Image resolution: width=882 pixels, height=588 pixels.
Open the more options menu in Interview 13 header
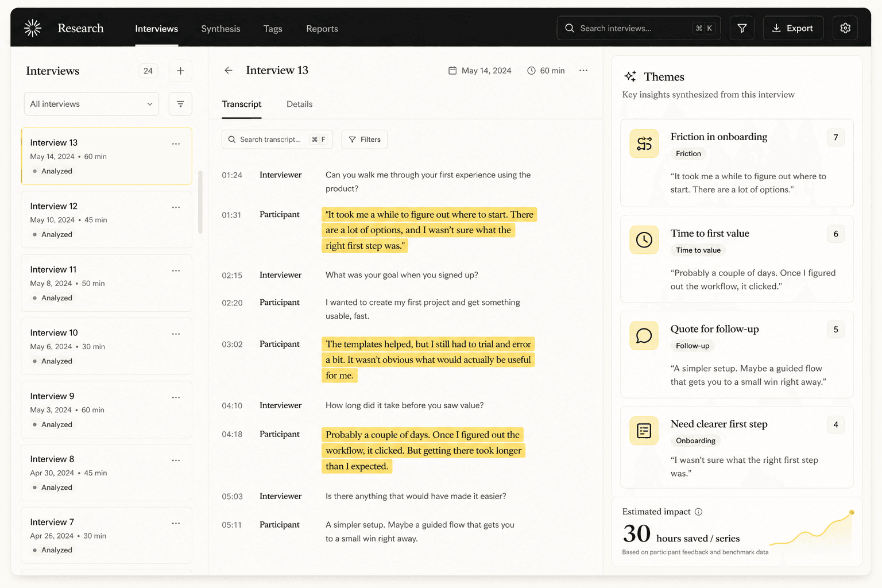tap(583, 70)
